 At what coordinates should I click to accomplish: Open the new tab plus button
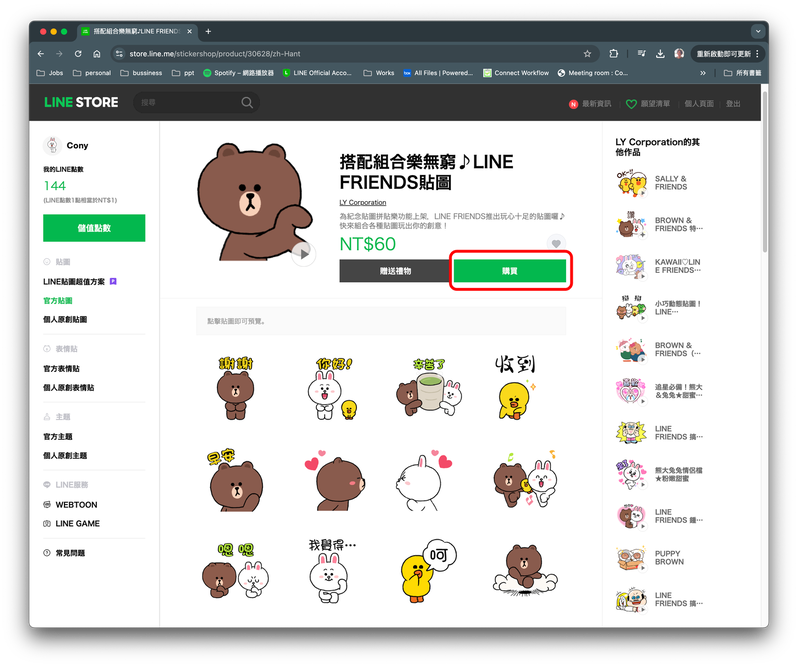(x=208, y=31)
